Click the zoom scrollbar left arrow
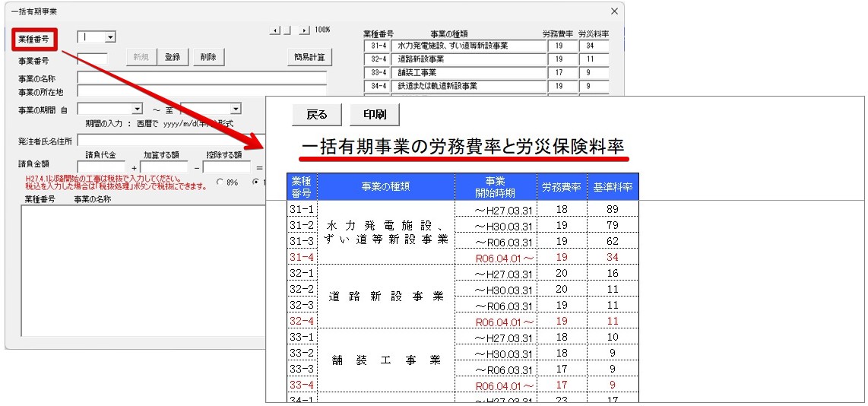Screen dimensions: 868x406 (275, 30)
